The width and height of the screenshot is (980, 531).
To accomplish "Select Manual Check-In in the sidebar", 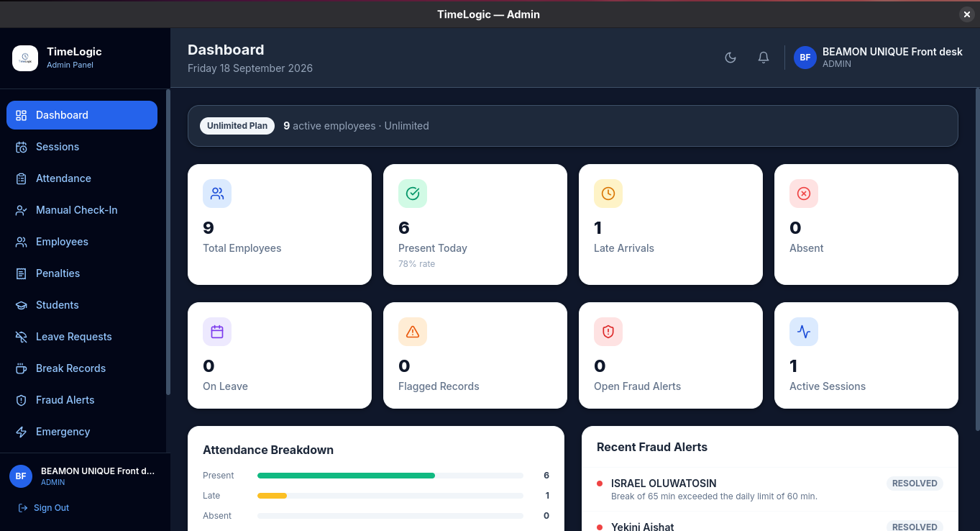I will (x=82, y=210).
